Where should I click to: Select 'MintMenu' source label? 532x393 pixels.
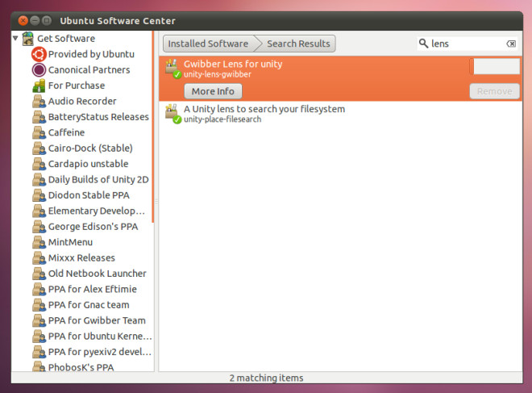tap(71, 242)
